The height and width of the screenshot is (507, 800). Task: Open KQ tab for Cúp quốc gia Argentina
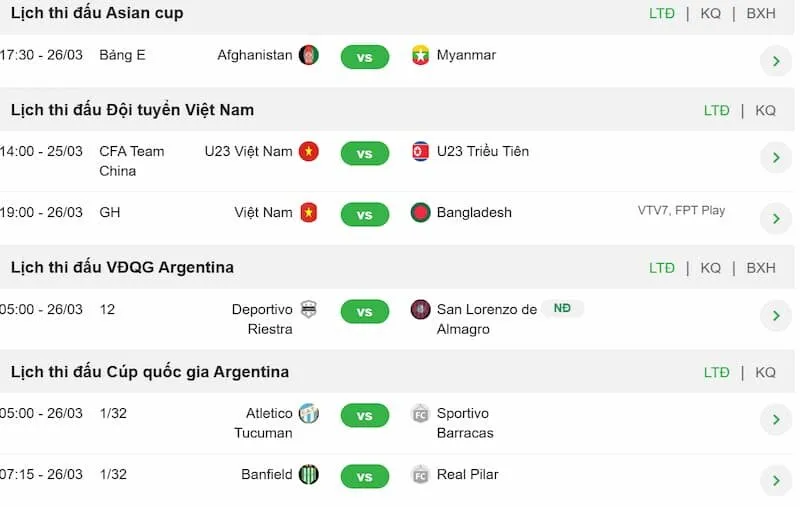(765, 372)
